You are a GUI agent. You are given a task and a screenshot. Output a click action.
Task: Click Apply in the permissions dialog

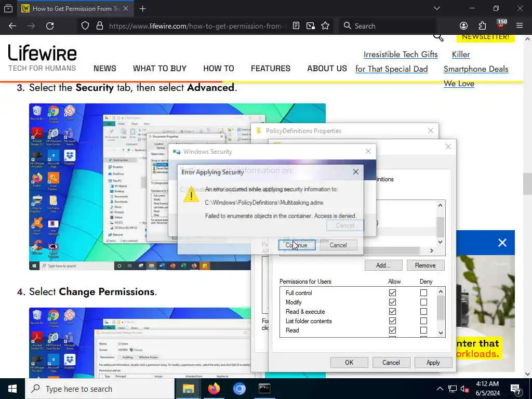[x=433, y=362]
